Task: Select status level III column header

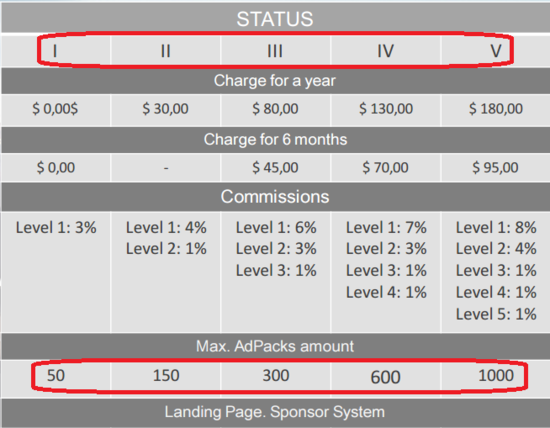Action: point(275,51)
